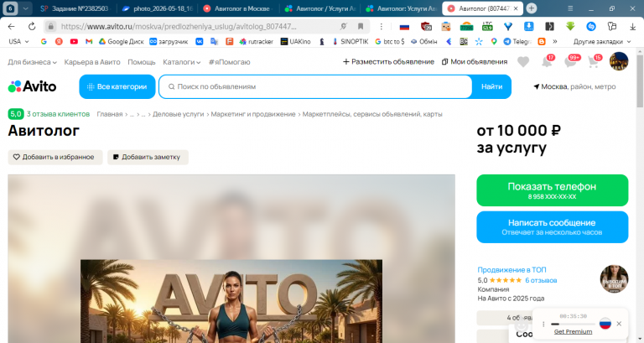Open the Все категории dropdown
Screen dimensions: 644x343
pos(117,86)
